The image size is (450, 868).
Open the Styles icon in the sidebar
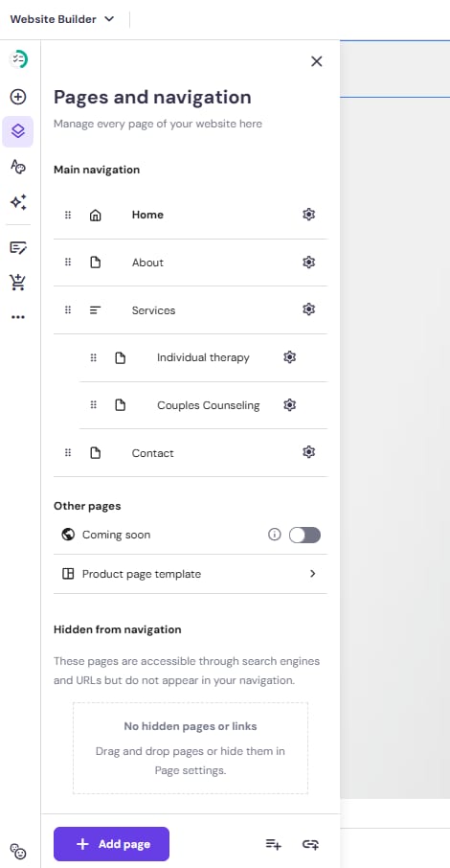click(x=18, y=166)
